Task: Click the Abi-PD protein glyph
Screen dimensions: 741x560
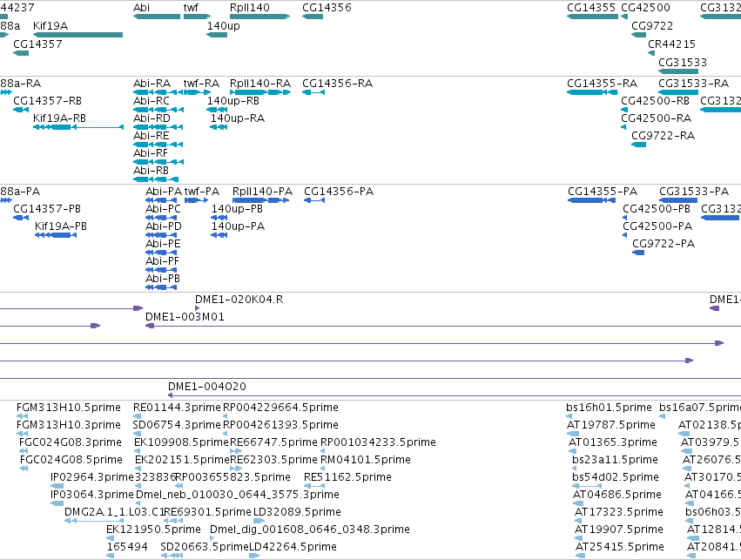Action: (161, 235)
